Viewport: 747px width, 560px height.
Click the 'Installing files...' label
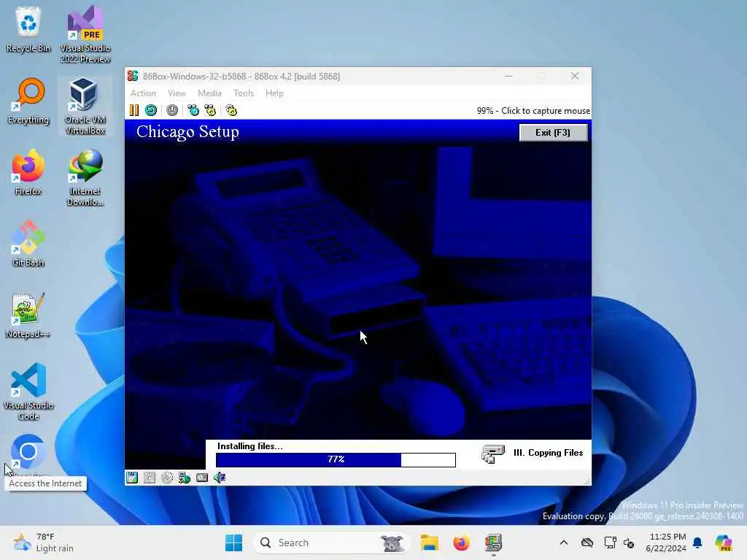(249, 446)
